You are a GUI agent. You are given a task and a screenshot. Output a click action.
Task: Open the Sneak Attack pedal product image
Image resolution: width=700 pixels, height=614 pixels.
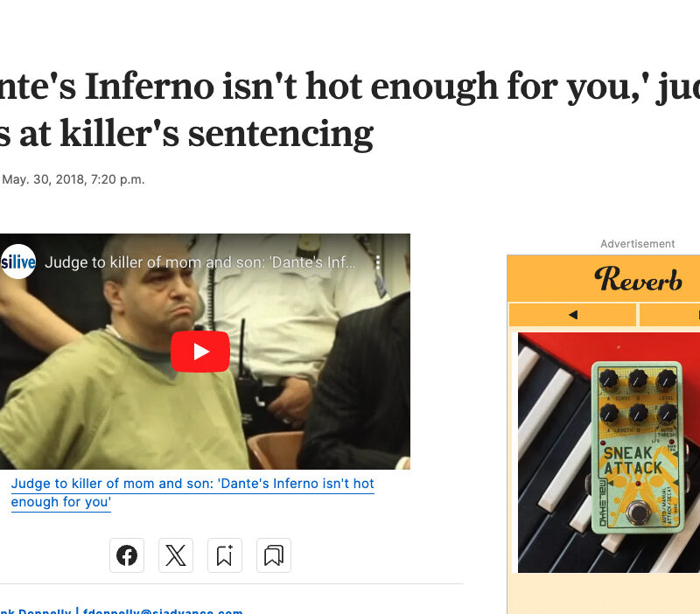click(638, 448)
